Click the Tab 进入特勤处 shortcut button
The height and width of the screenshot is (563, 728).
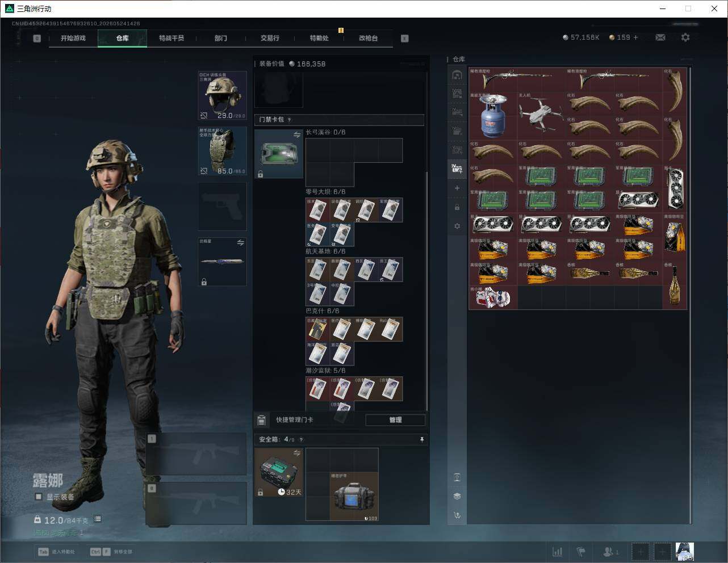[57, 552]
